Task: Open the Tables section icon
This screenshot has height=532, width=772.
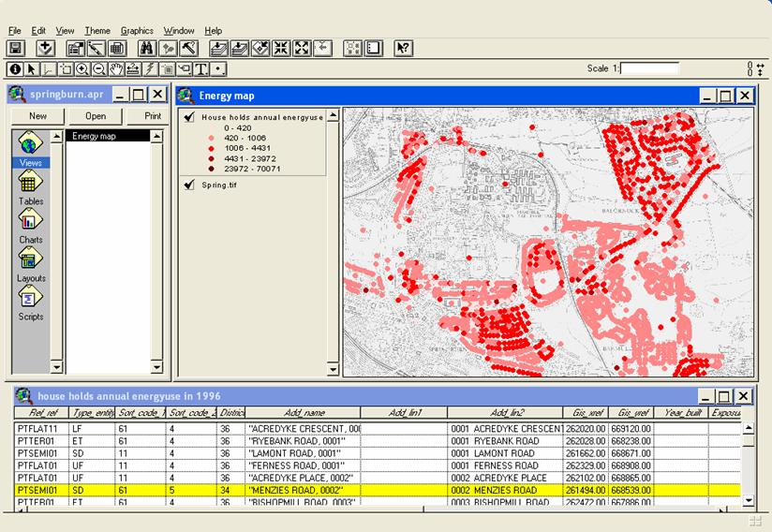Action: tap(30, 184)
